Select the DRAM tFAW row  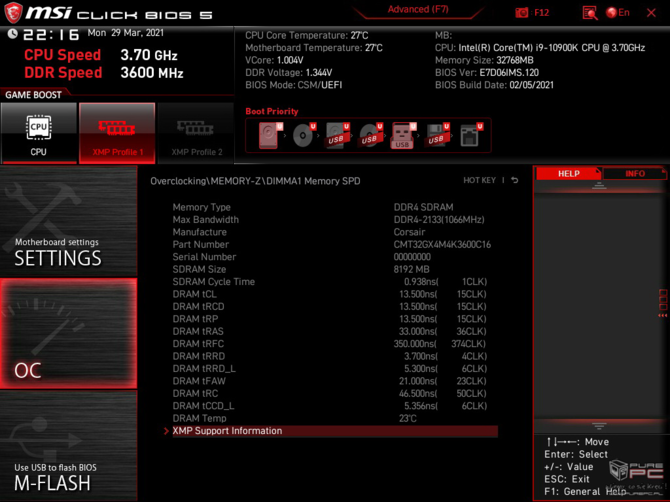coord(335,381)
